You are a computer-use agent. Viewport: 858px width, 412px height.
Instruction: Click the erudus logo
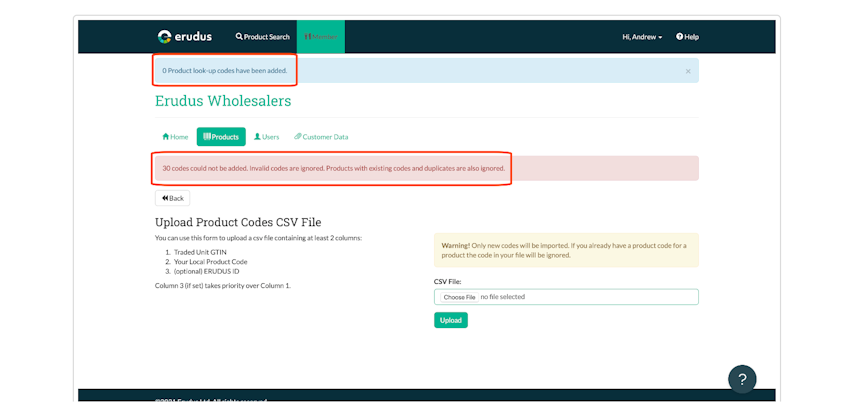click(x=184, y=37)
